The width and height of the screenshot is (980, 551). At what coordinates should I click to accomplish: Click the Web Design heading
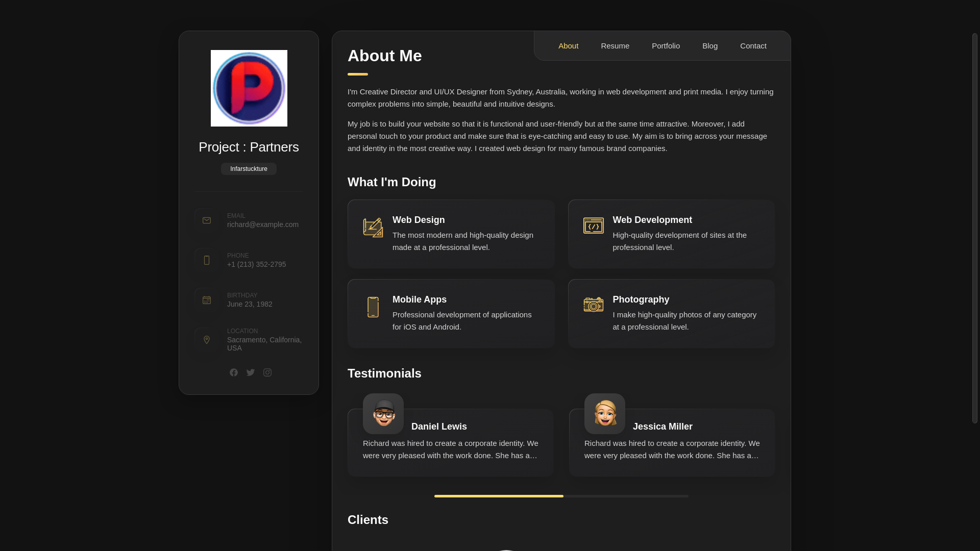point(419,220)
